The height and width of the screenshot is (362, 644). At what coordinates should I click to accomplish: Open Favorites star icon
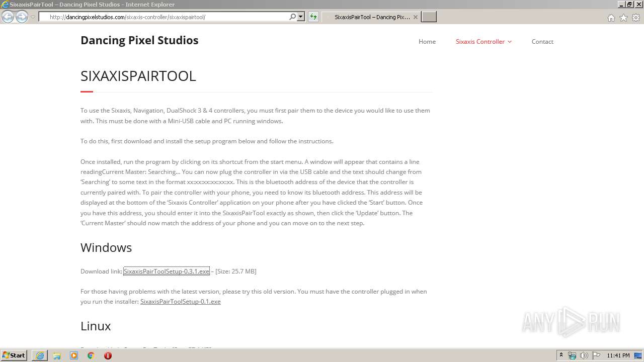point(623,18)
